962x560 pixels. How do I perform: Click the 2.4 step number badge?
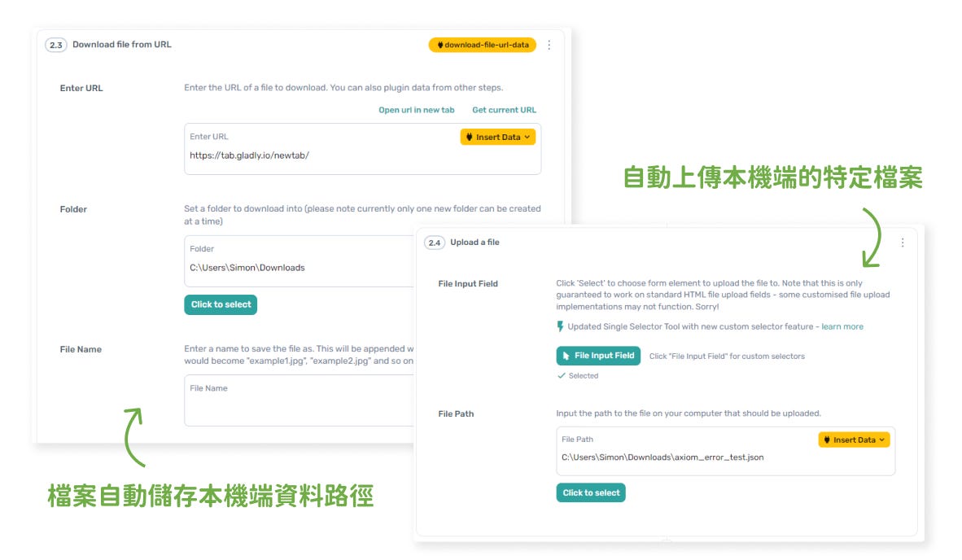(435, 243)
